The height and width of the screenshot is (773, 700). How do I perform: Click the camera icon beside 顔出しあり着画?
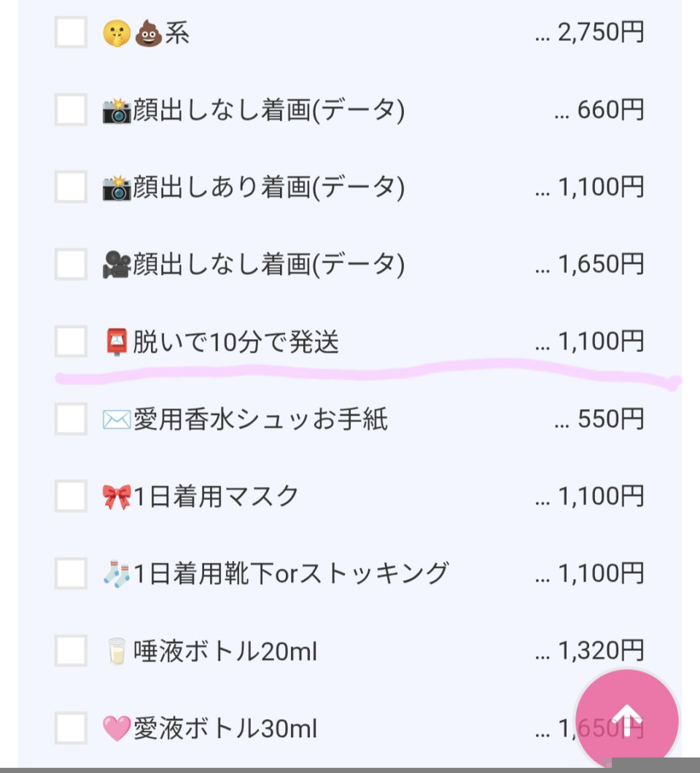[117, 187]
